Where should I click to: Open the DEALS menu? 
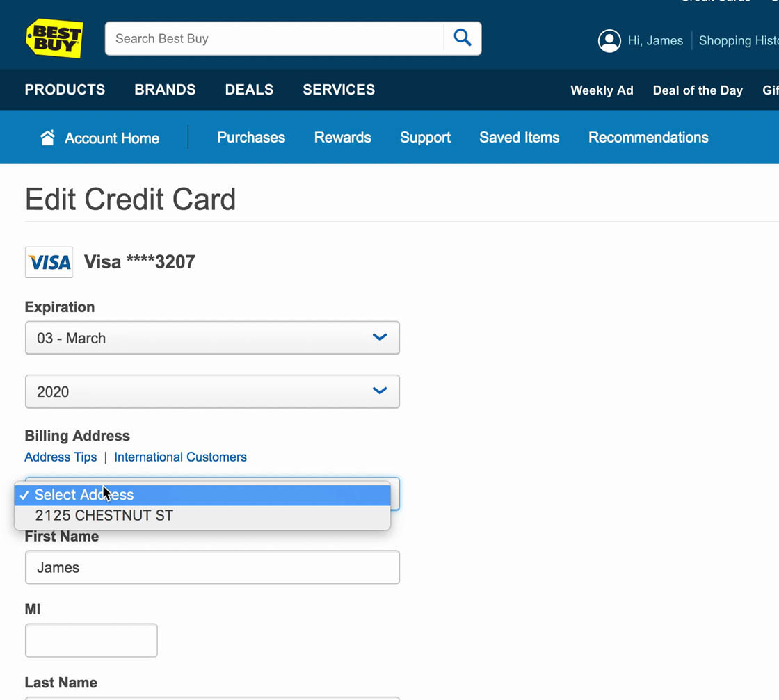click(249, 90)
